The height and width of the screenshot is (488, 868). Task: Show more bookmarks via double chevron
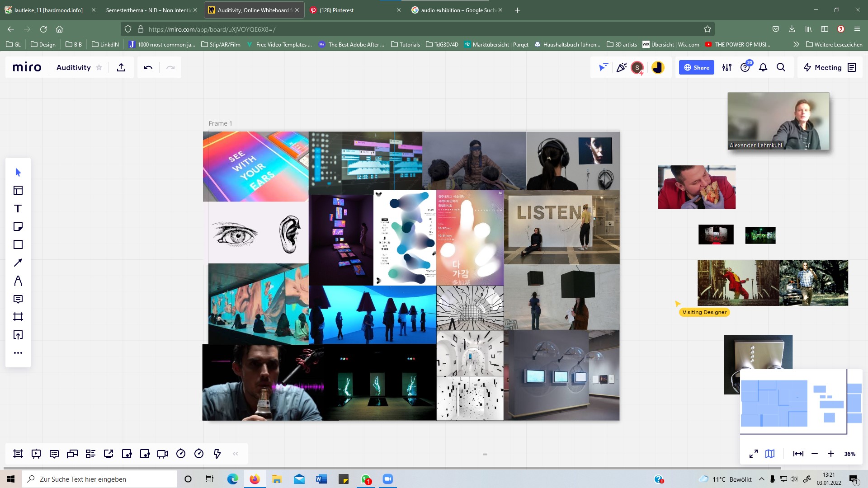796,44
